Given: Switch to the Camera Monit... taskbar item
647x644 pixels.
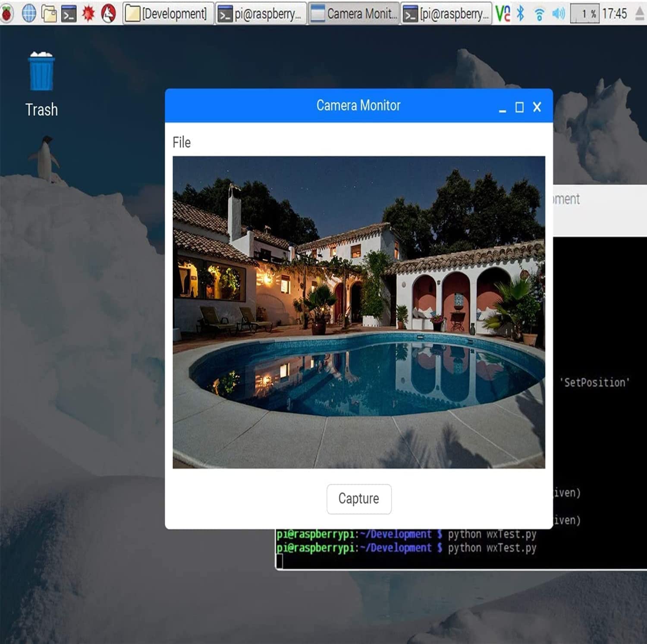Looking at the screenshot, I should pyautogui.click(x=354, y=14).
